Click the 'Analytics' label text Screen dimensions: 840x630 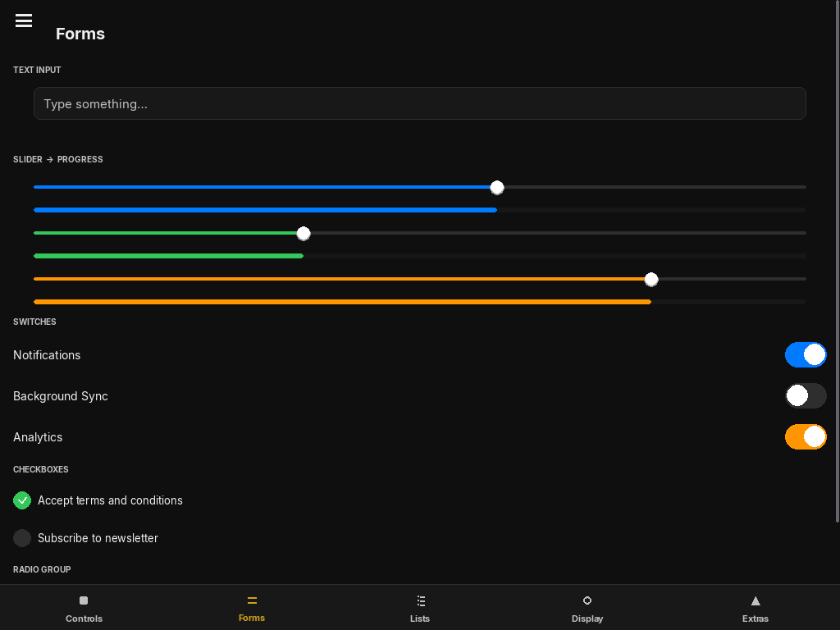pos(38,437)
